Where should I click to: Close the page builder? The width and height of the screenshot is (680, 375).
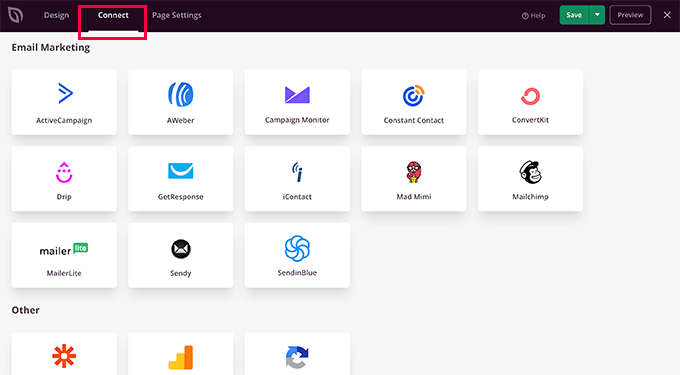pos(667,15)
